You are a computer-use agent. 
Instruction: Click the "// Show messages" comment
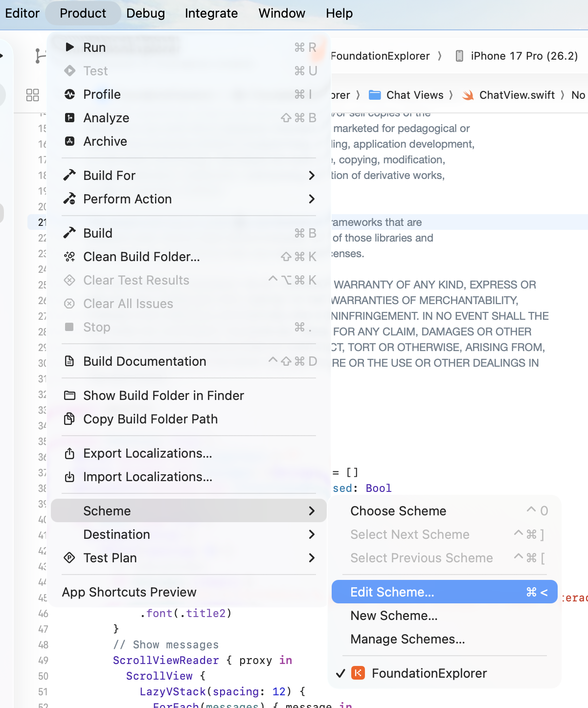[x=166, y=645]
